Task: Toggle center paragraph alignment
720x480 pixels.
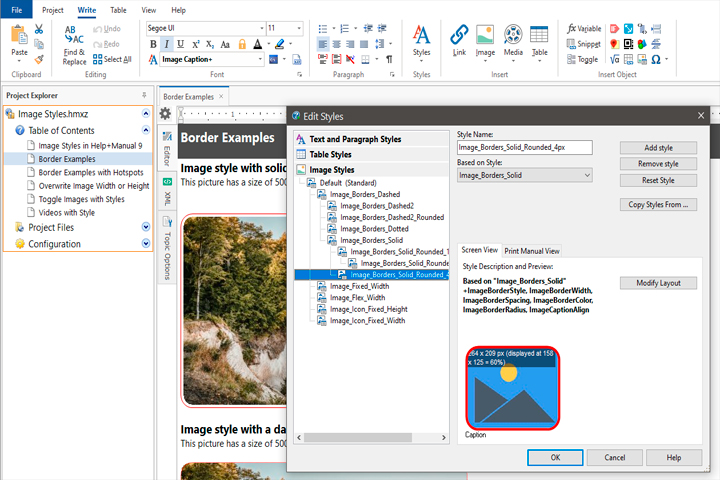Action: coord(337,44)
